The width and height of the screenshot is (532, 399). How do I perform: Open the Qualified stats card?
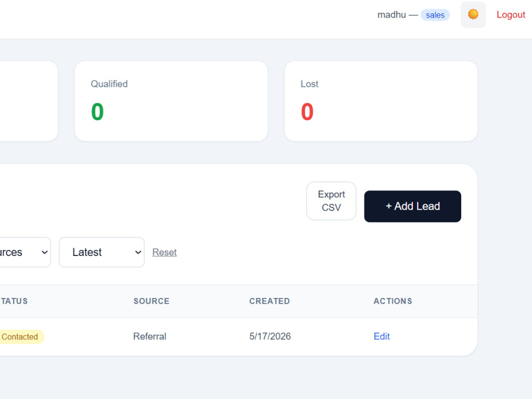[x=171, y=101]
